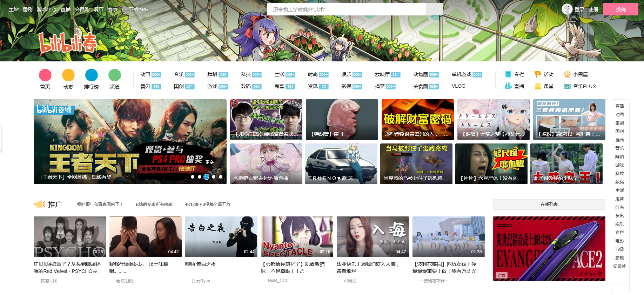The height and width of the screenshot is (295, 644).
Task: Click the pink 首页 home icon
Action: [45, 75]
